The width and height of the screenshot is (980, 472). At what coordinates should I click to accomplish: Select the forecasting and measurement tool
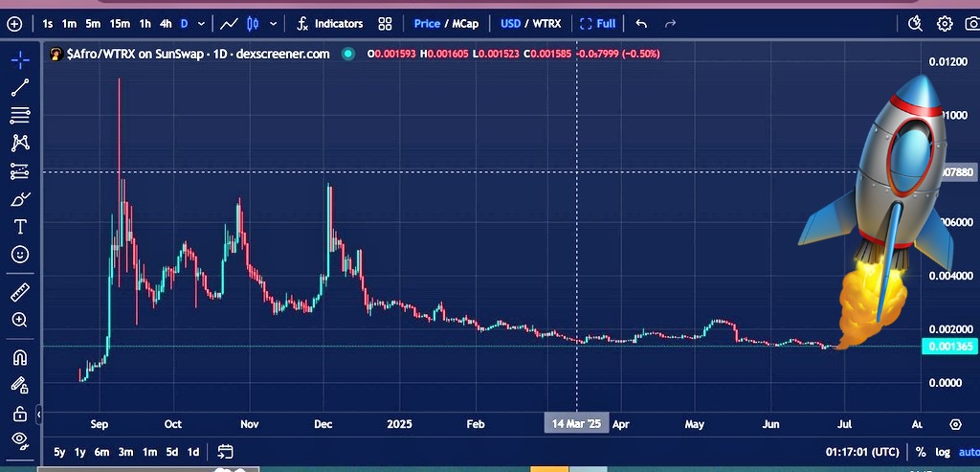(x=20, y=171)
